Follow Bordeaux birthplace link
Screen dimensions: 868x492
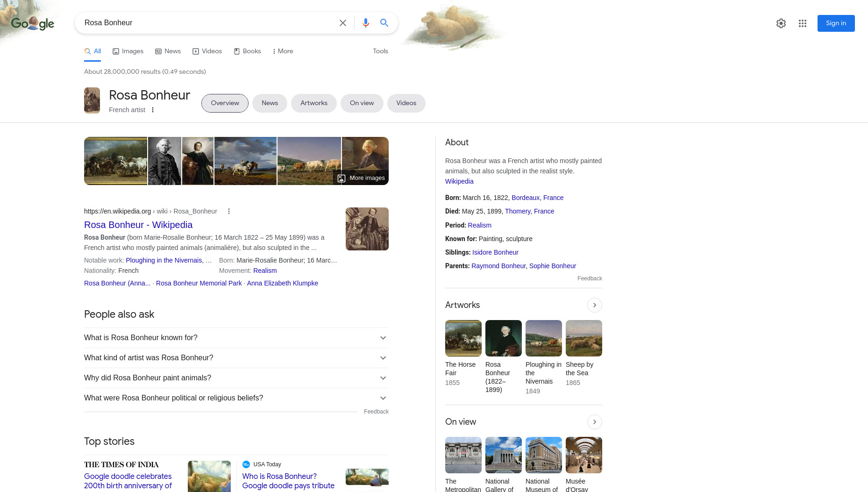[526, 198]
